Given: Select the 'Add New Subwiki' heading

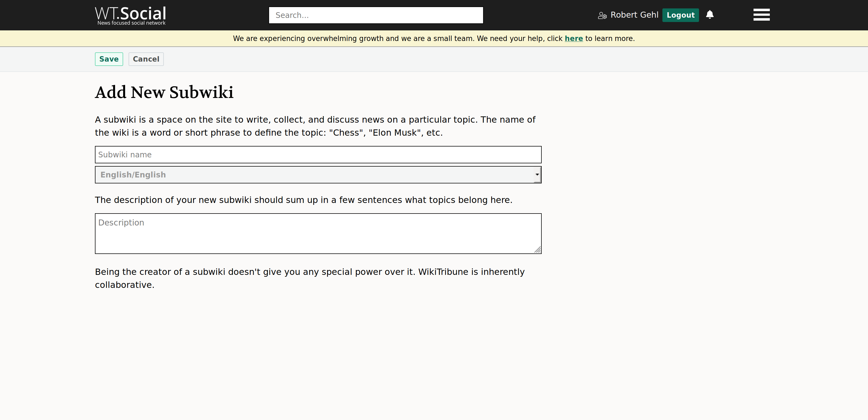Looking at the screenshot, I should [x=164, y=92].
